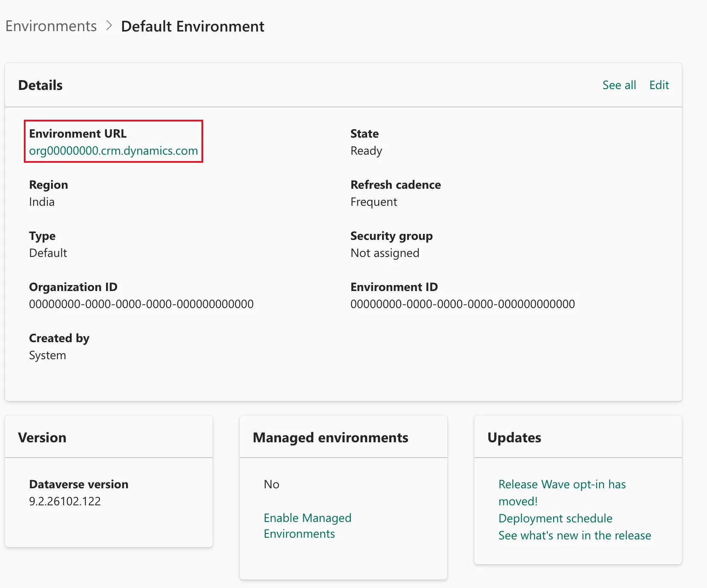Click the Security group value Not assigned

click(385, 253)
